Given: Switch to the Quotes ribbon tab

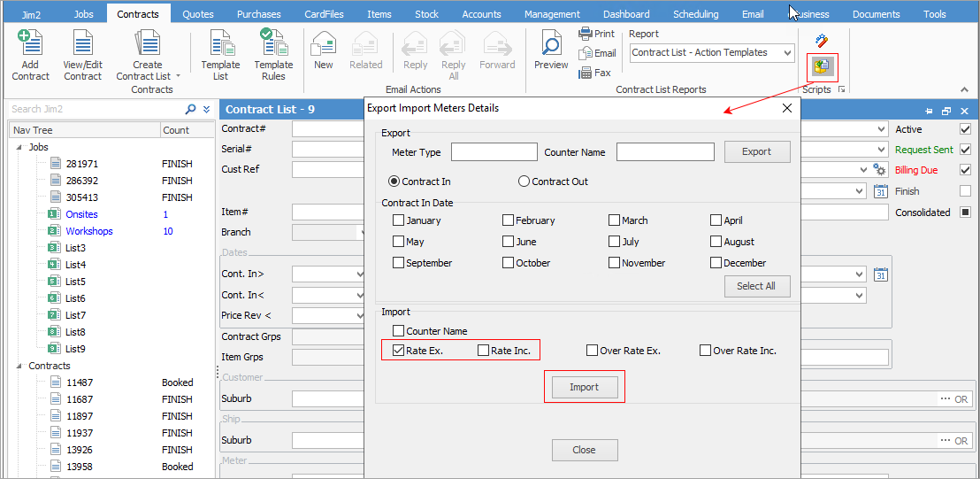Looking at the screenshot, I should (197, 14).
